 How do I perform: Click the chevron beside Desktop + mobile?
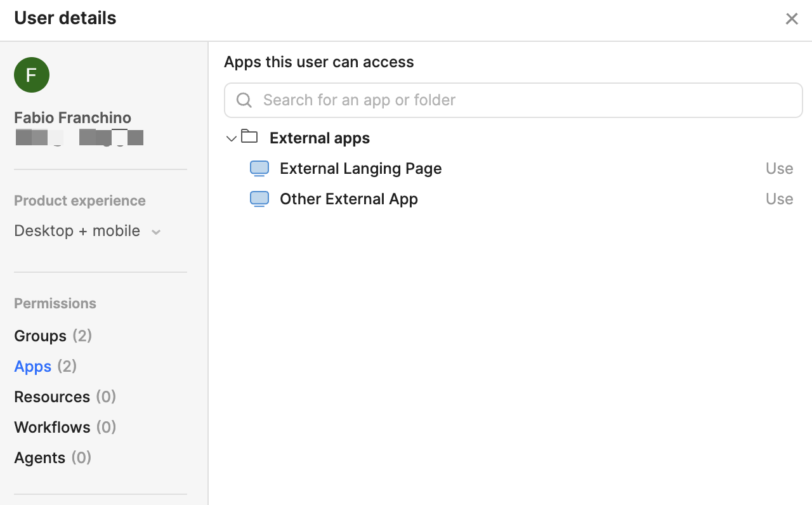click(x=156, y=232)
